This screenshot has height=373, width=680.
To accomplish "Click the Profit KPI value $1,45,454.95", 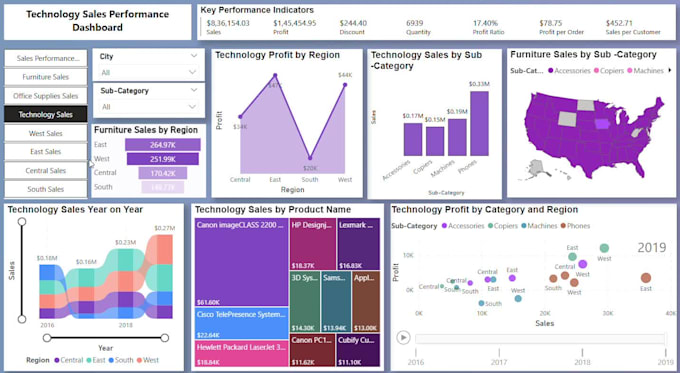I will [294, 23].
